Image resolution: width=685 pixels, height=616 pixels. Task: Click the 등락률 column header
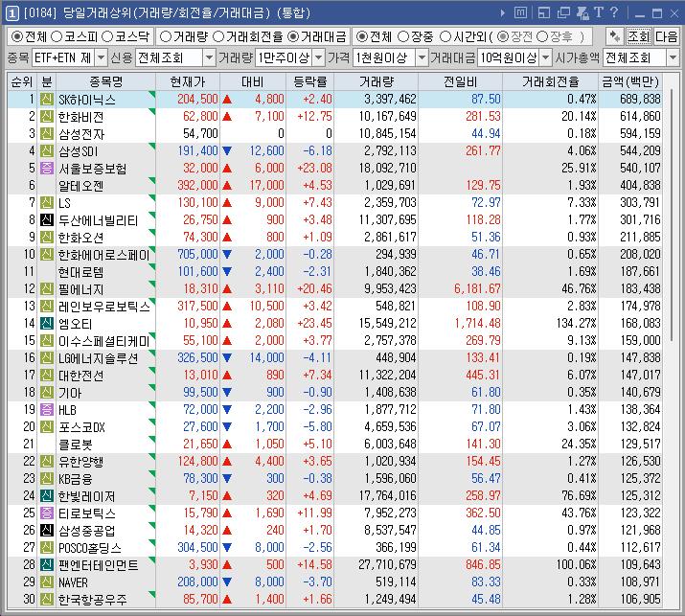pyautogui.click(x=309, y=81)
